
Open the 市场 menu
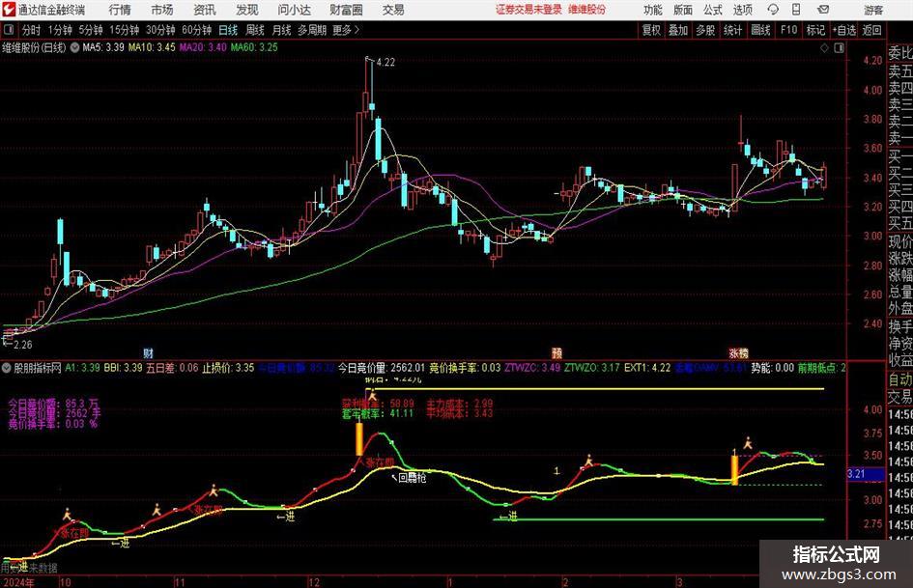point(162,10)
